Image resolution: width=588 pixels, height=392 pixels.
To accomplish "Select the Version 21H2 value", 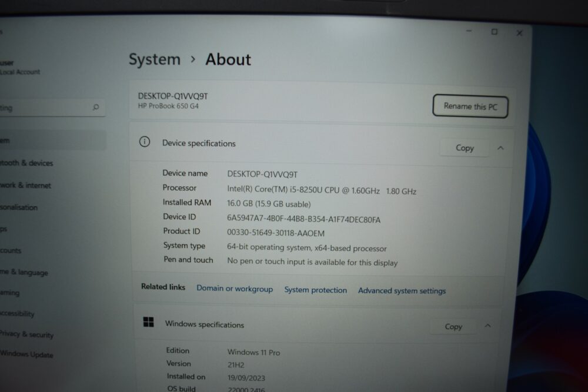I will pos(236,364).
